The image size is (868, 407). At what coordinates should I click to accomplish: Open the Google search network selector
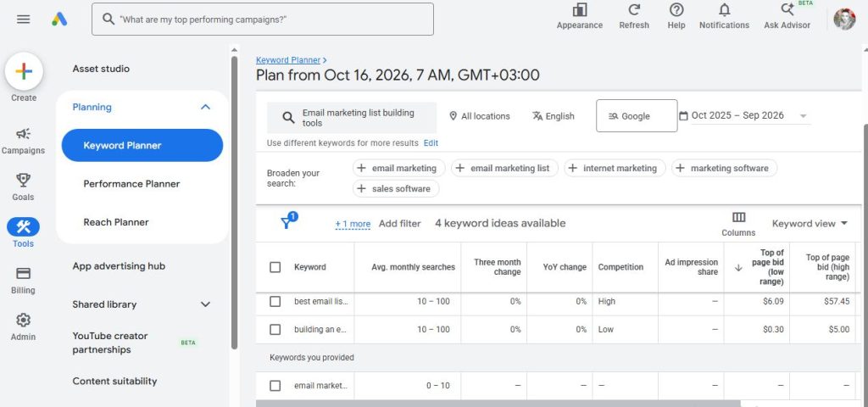[637, 115]
